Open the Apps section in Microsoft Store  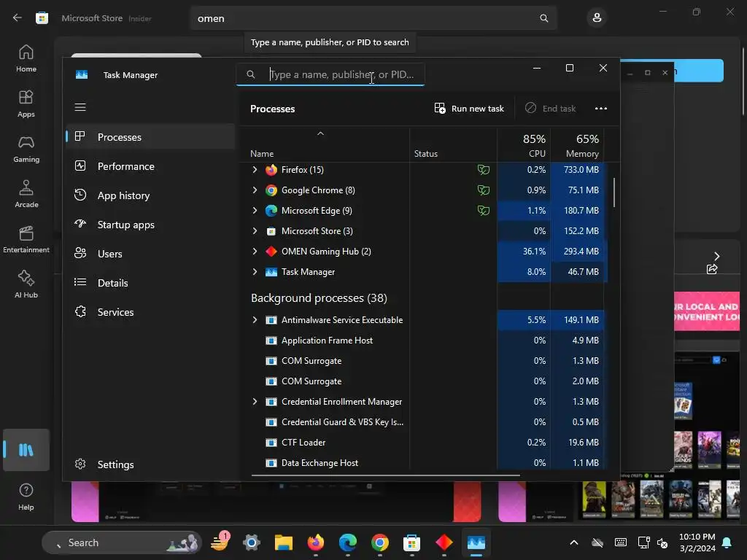click(26, 104)
